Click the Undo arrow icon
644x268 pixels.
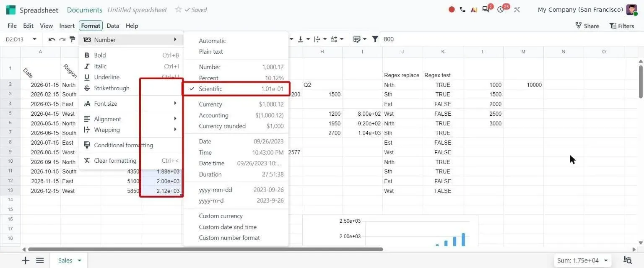point(52,39)
